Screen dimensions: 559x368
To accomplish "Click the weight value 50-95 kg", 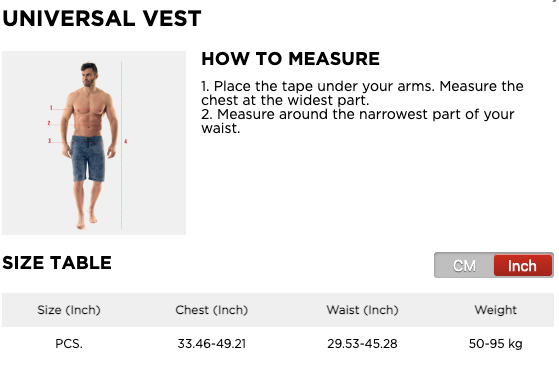I will [x=496, y=344].
